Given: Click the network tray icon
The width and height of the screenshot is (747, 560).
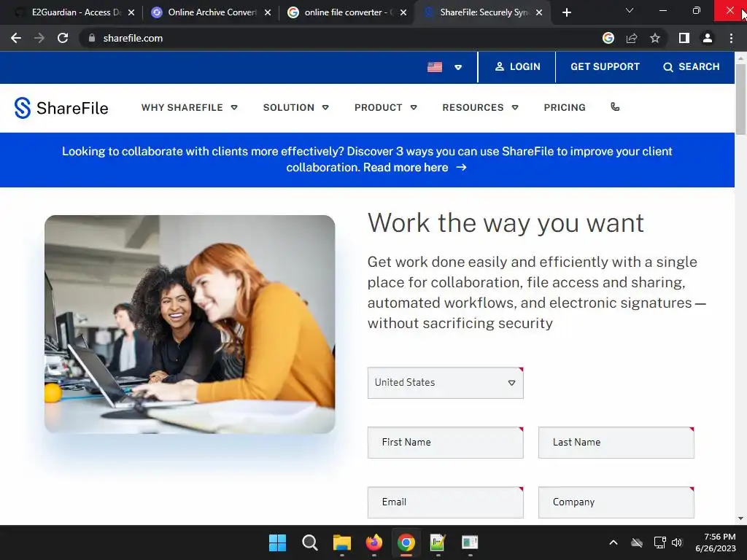Looking at the screenshot, I should (x=659, y=542).
